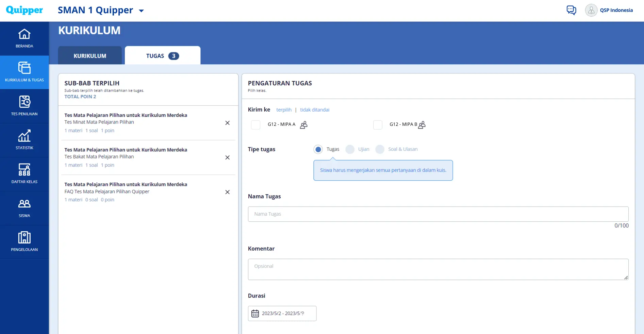The height and width of the screenshot is (334, 644).
Task: Open the chat messages icon
Action: [571, 10]
